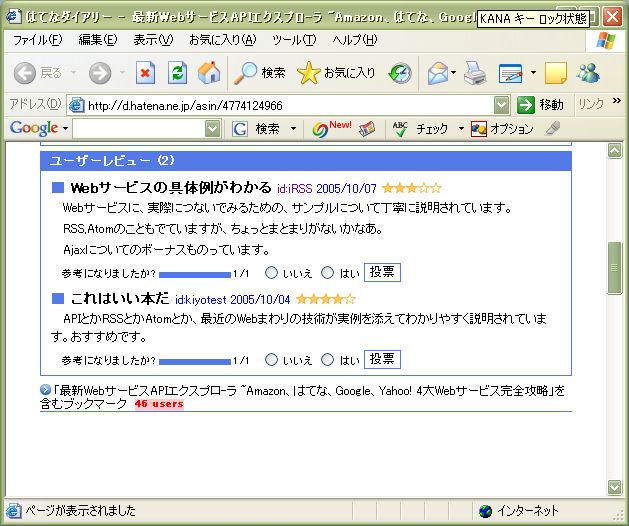Open the History clock icon
The image size is (629, 526).
pos(400,73)
